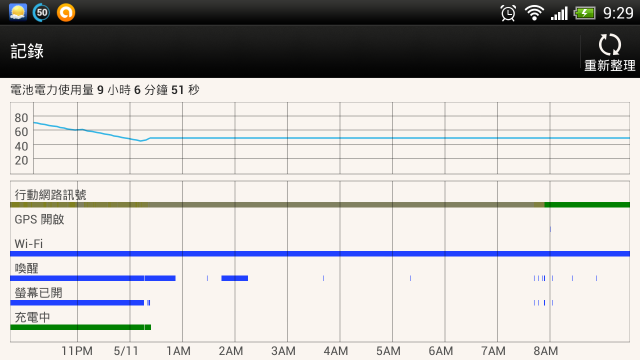
Task: Tap the 充電中 row label
Action: click(32, 317)
